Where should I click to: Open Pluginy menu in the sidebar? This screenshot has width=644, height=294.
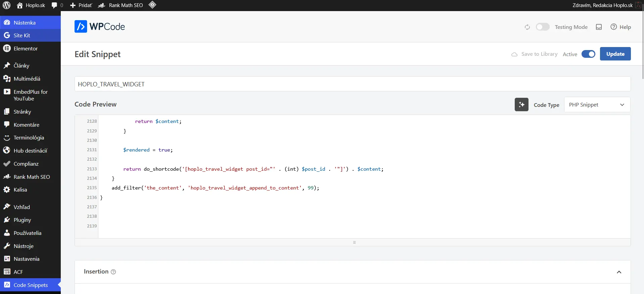point(22,220)
